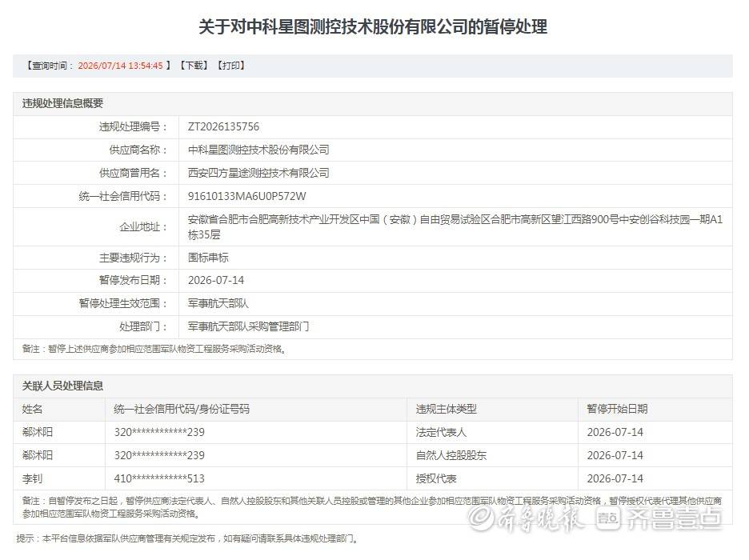749x560 pixels.
Task: Select supplier name 中科星图测控技术股份有限公司 in table
Action: [x=258, y=150]
